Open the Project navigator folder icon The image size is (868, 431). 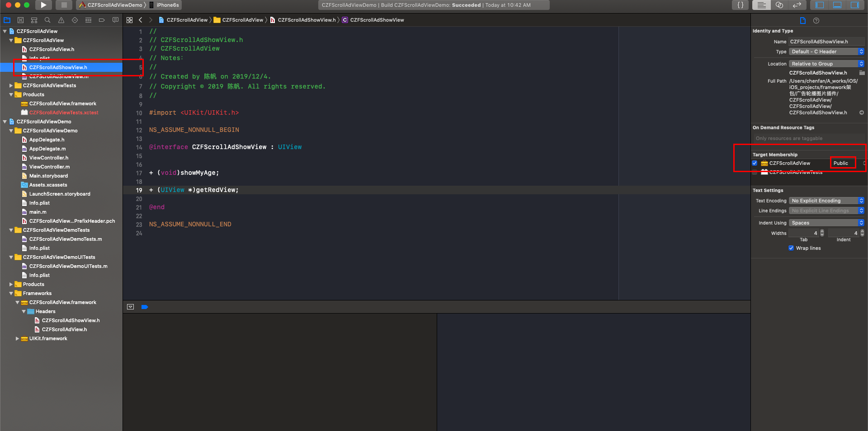[x=7, y=20]
